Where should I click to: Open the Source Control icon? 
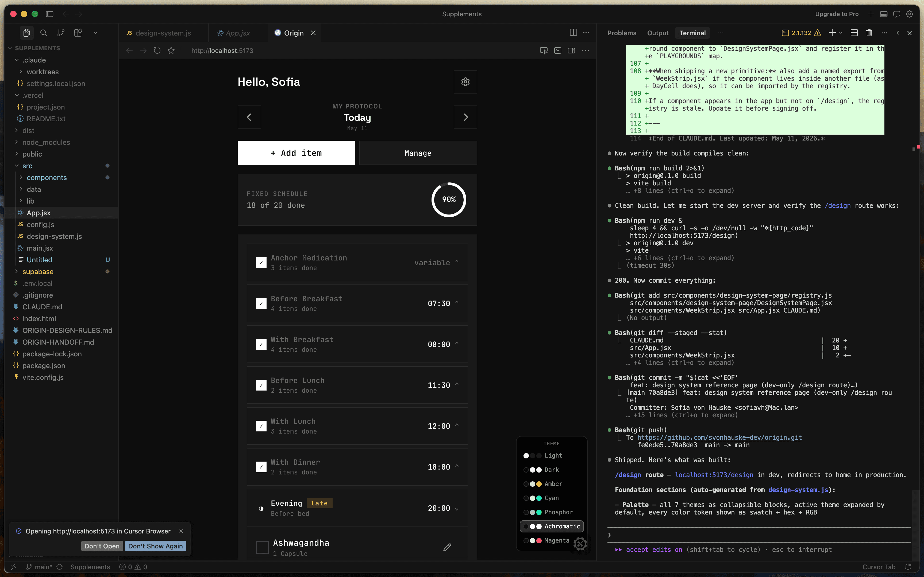pyautogui.click(x=61, y=33)
